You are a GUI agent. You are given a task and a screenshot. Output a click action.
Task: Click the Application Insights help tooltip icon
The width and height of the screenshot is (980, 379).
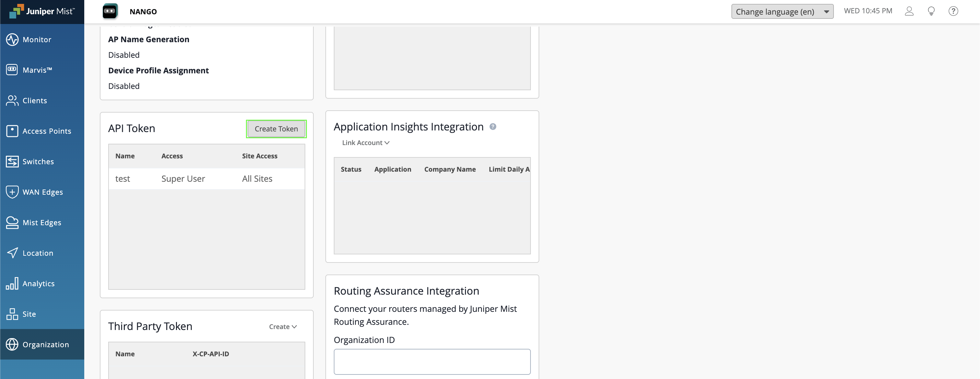(x=493, y=127)
